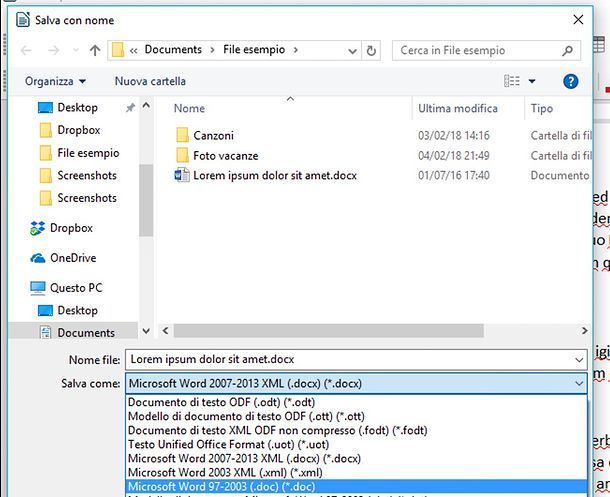Image resolution: width=610 pixels, height=497 pixels.
Task: Choose Documento di testo XML ODF non compresso (.fodt)
Action: click(x=356, y=430)
